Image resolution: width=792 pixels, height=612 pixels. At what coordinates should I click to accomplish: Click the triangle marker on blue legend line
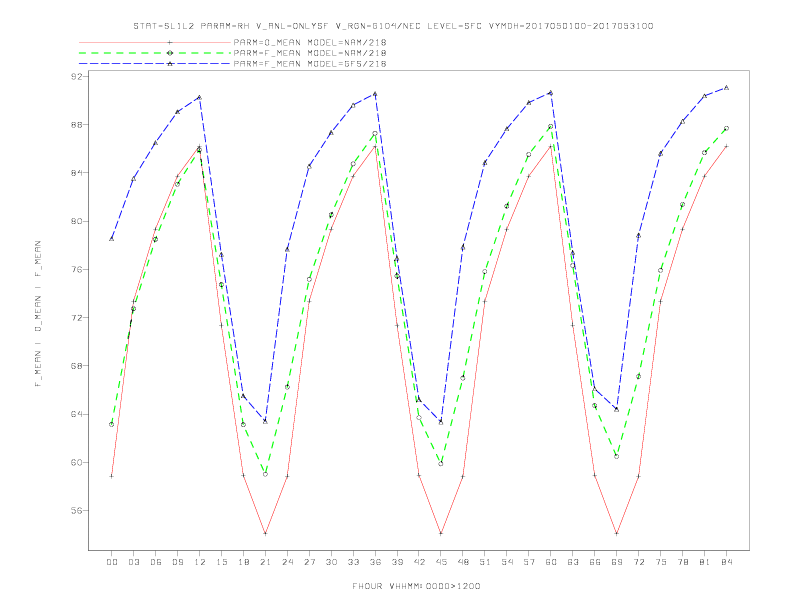point(170,64)
